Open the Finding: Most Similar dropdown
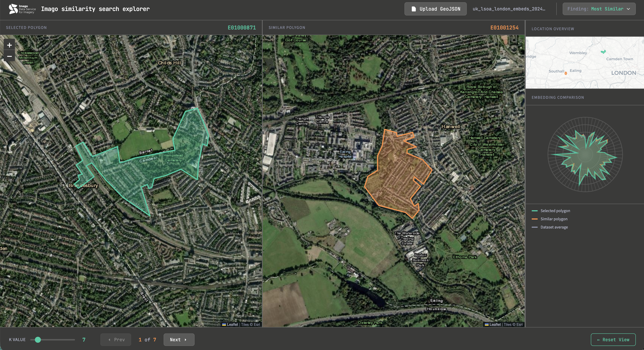The height and width of the screenshot is (350, 644). pyautogui.click(x=599, y=9)
